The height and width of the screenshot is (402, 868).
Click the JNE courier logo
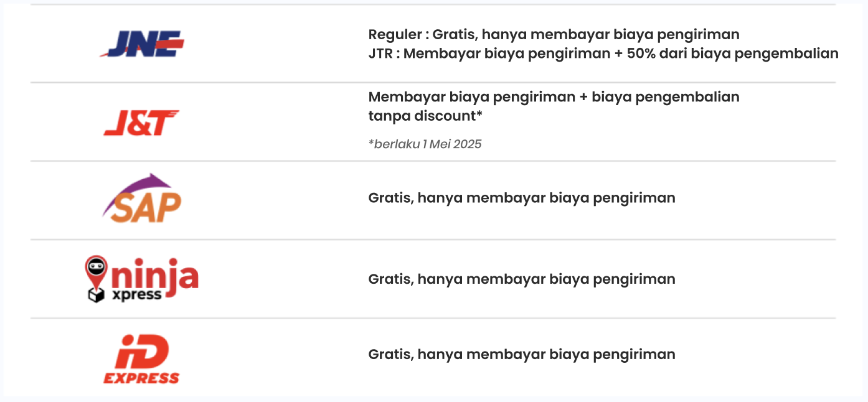142,44
